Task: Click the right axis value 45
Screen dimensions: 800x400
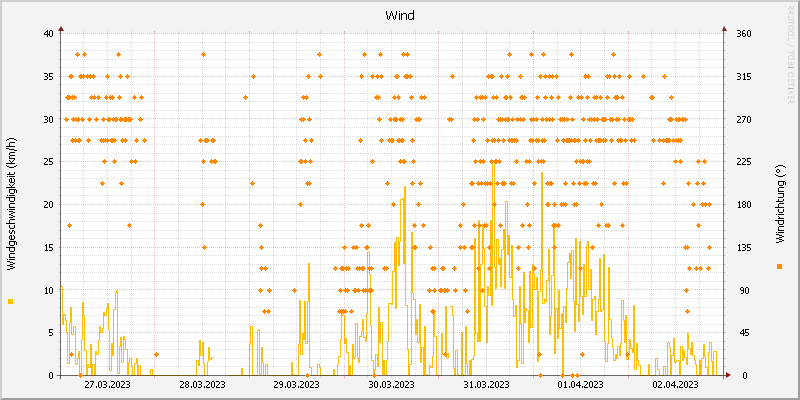Action: (x=743, y=333)
